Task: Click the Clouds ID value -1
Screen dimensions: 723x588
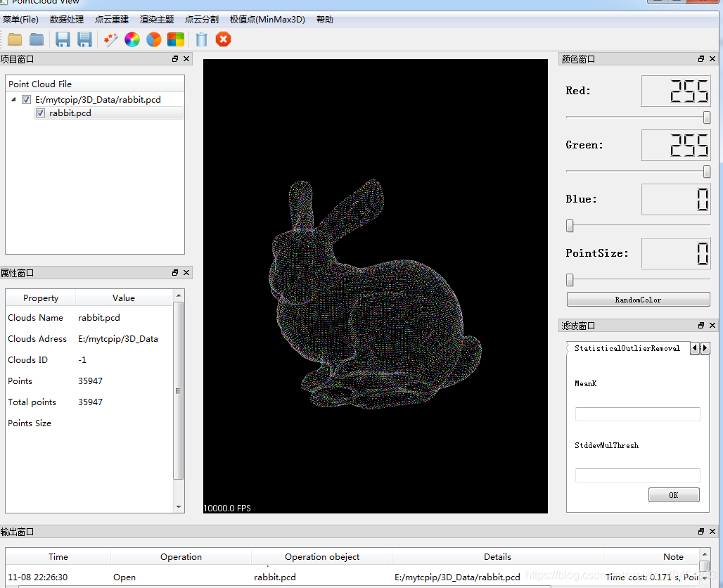Action: (82, 359)
